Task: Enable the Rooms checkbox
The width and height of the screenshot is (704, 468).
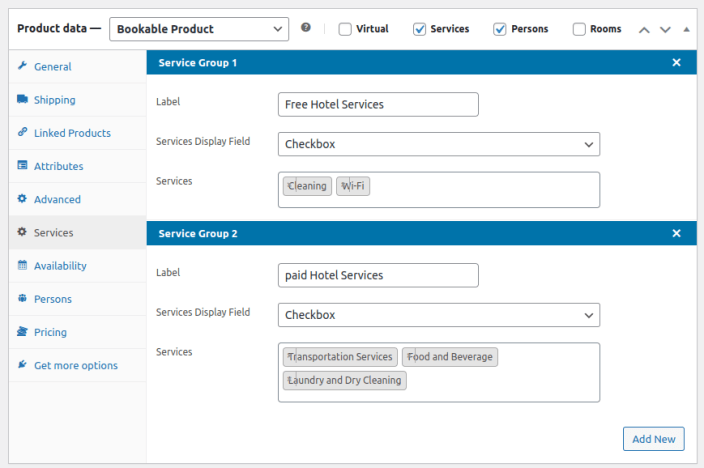Action: point(579,29)
